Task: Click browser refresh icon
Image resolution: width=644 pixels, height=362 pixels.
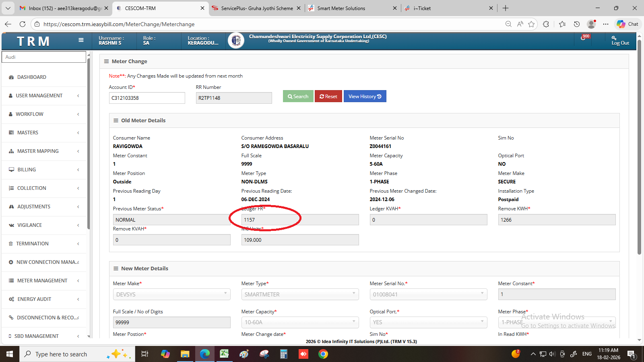Action: tap(23, 24)
